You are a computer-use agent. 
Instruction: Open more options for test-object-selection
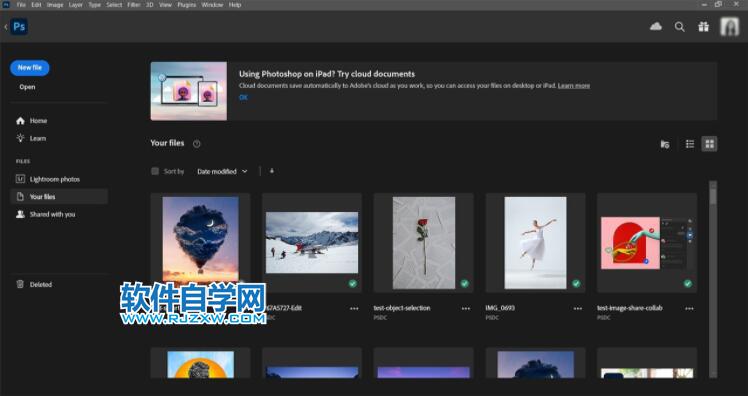(466, 309)
